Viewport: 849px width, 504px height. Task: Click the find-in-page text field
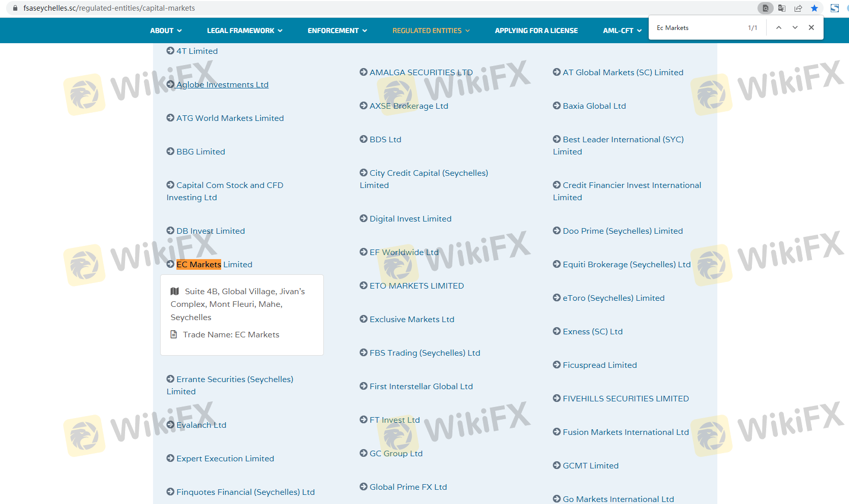coord(696,28)
